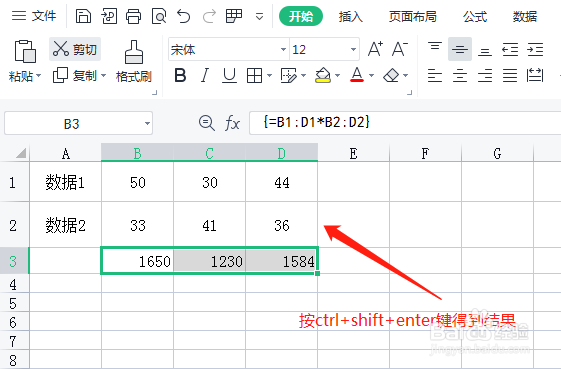Click the select-all corner triangle
Viewport: 561px width, 369px height.
[21, 153]
